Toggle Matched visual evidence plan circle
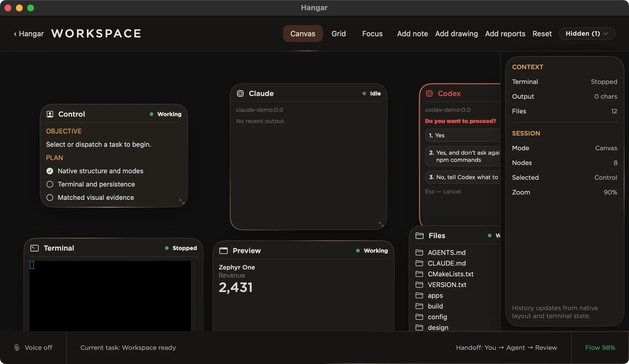This screenshot has height=364, width=629. (50, 198)
